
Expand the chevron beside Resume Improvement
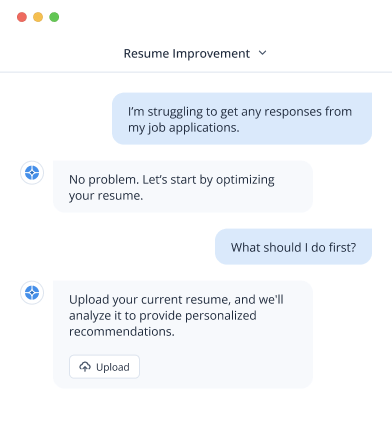[x=263, y=53]
